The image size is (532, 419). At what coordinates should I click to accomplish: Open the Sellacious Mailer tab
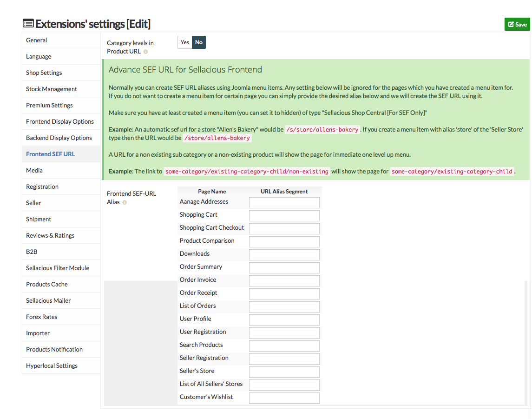(61, 301)
